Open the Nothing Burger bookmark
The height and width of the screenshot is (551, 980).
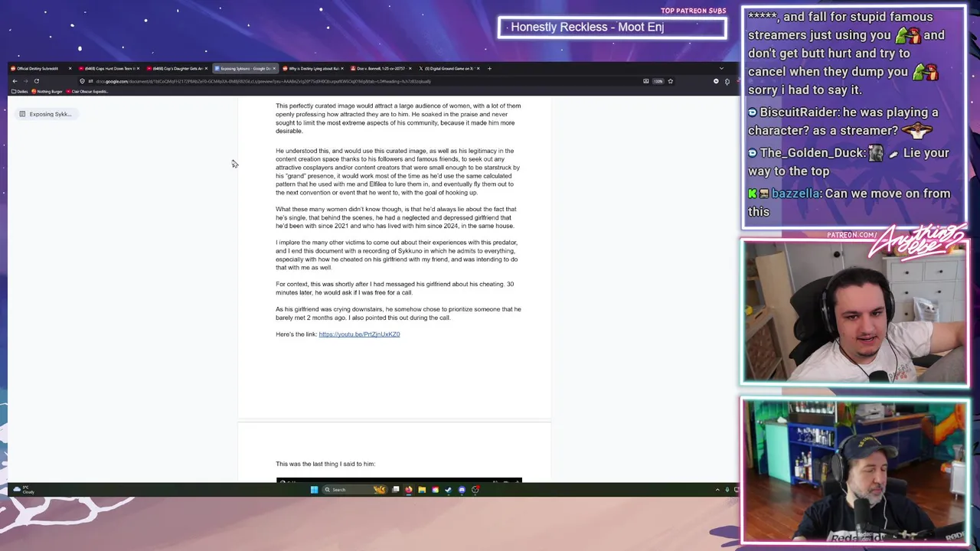point(47,91)
